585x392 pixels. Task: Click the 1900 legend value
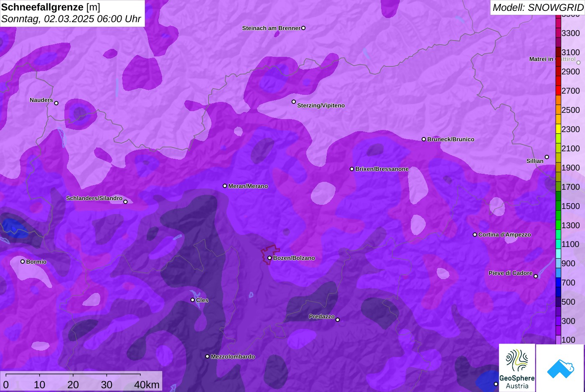coord(570,168)
